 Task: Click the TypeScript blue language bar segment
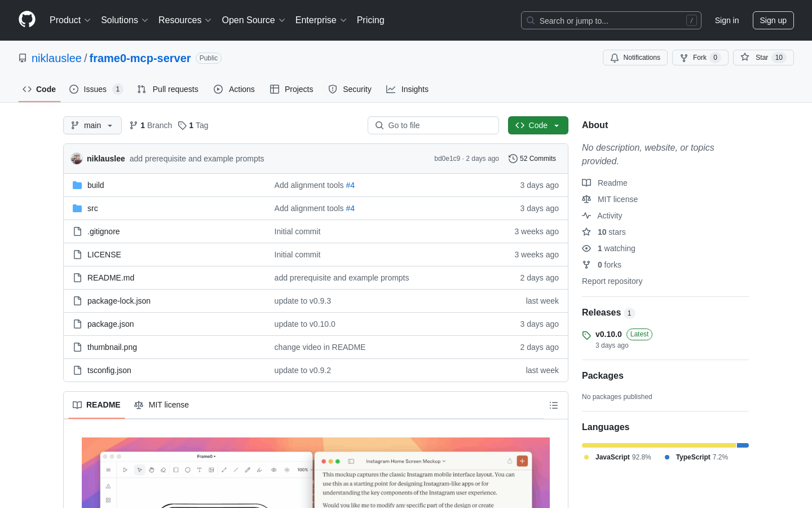[x=743, y=445]
